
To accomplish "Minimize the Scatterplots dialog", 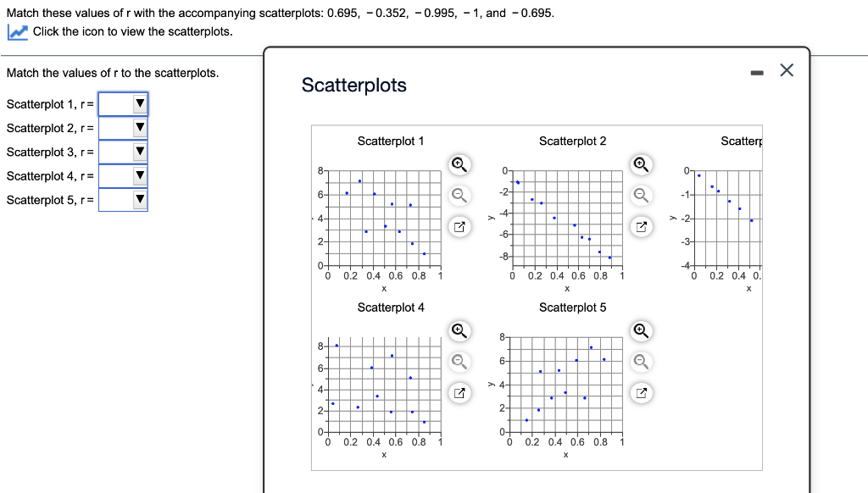I will (757, 71).
